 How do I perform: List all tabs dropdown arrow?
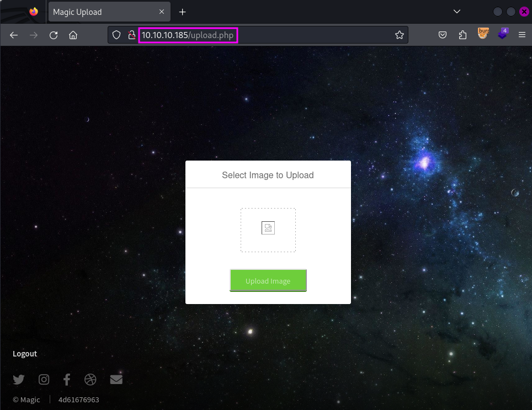pos(457,12)
